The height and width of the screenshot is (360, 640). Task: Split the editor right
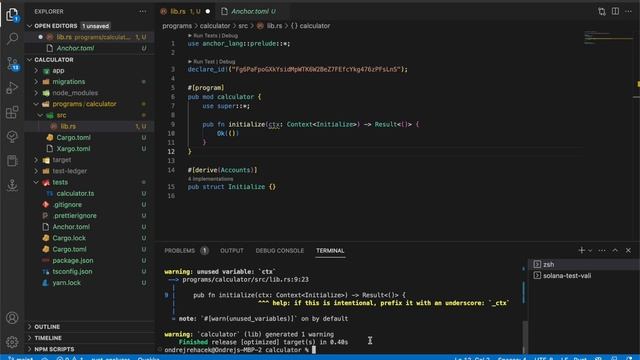pos(615,11)
